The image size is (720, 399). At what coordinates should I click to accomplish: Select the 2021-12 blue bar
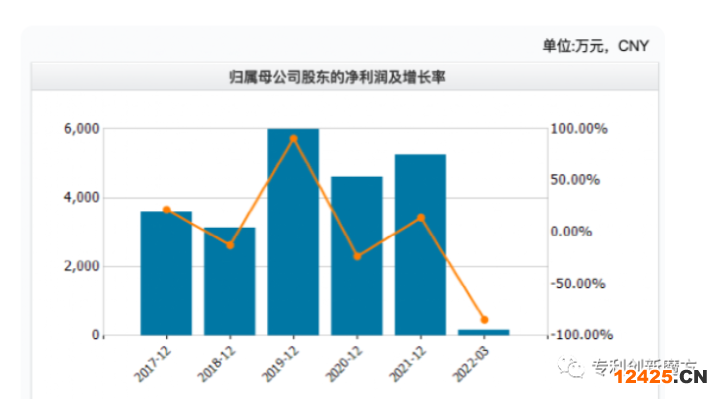pyautogui.click(x=420, y=245)
